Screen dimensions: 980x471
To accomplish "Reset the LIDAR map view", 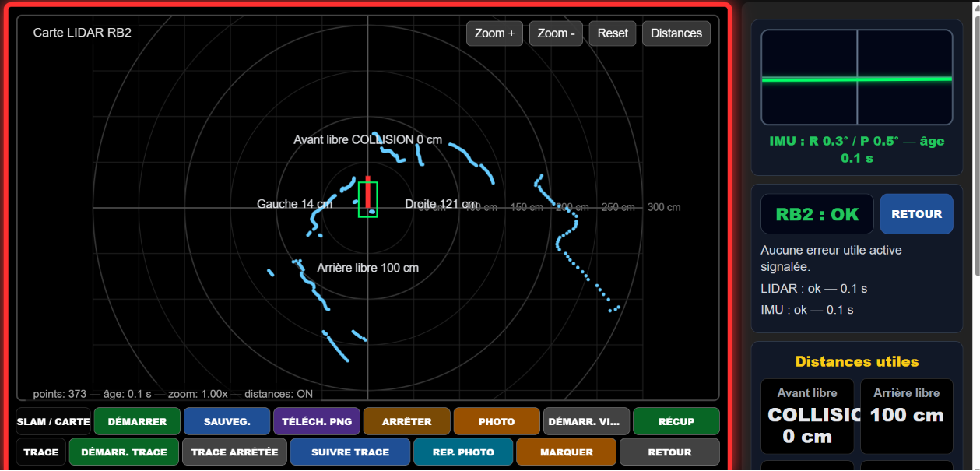I will (613, 33).
